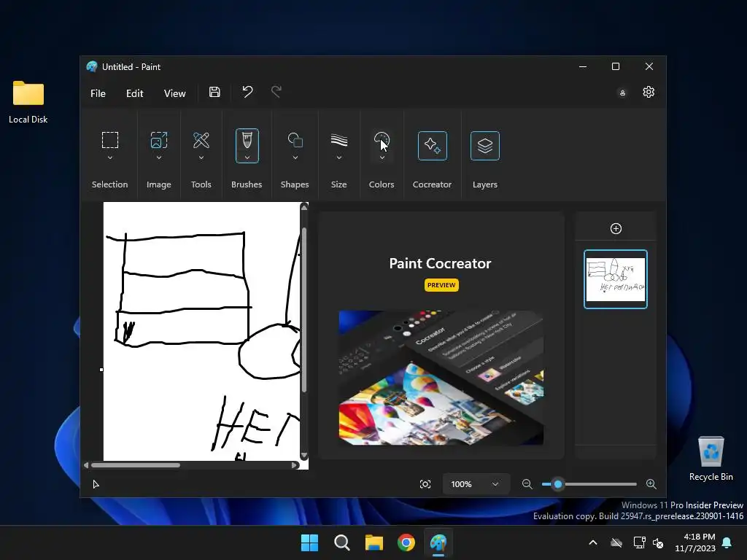
Task: Click the taskbar Search icon
Action: coord(341,542)
